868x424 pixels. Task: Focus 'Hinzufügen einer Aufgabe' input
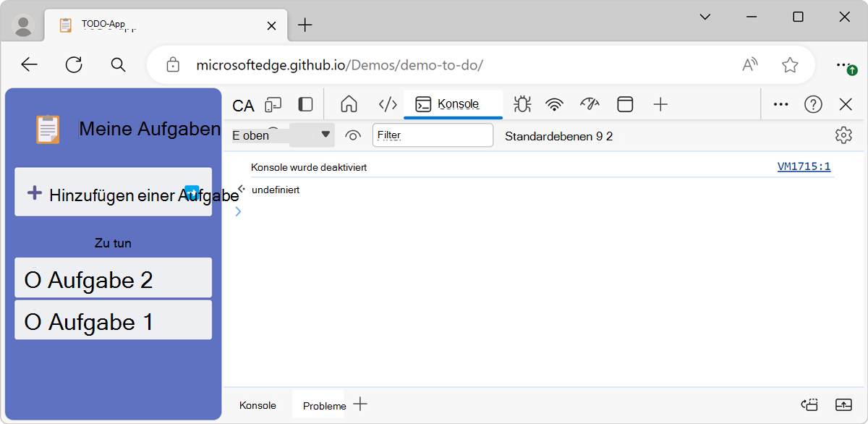tap(114, 192)
